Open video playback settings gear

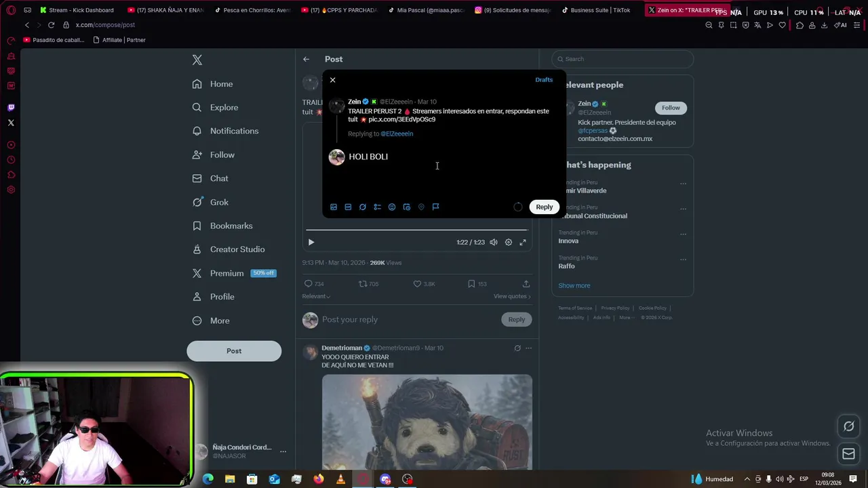(509, 242)
